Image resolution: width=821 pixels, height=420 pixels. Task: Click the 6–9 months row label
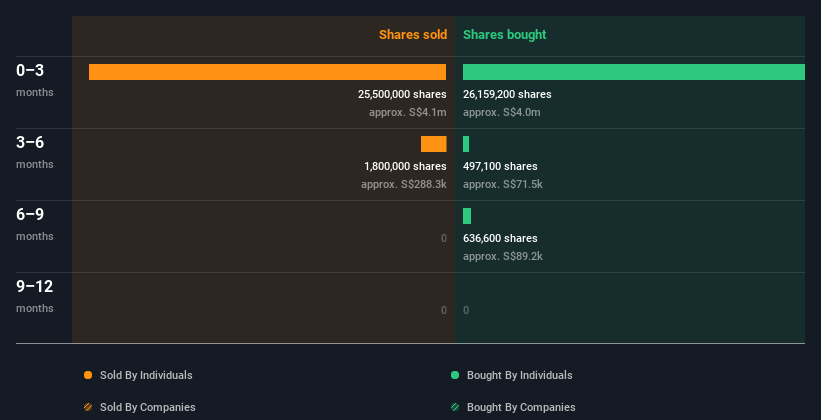coord(35,224)
